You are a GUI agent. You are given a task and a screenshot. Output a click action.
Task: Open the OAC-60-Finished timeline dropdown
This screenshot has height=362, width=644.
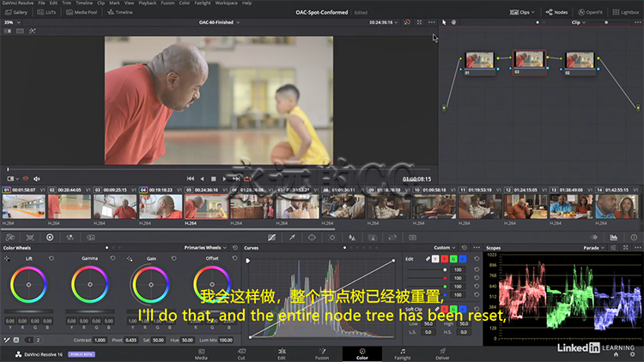tap(219, 22)
